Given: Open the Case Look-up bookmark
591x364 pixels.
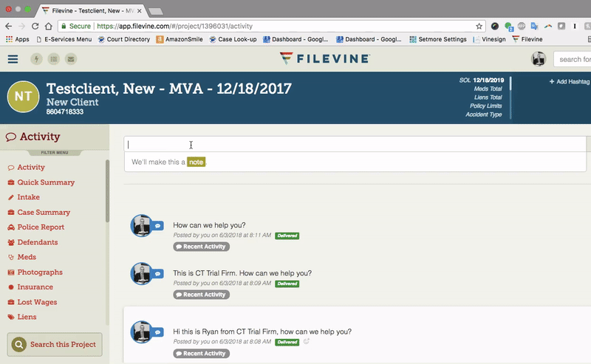Looking at the screenshot, I should coord(233,39).
